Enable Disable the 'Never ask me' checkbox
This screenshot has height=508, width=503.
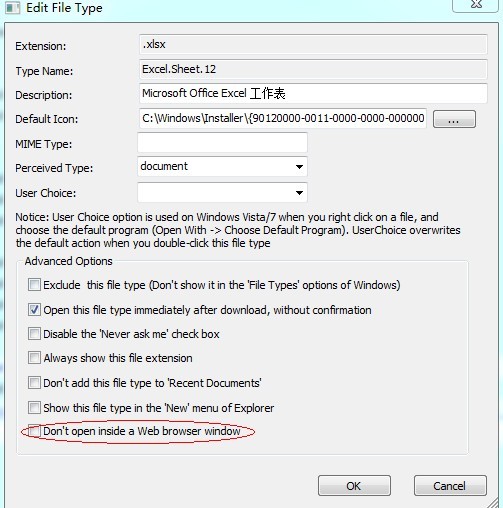pos(34,334)
